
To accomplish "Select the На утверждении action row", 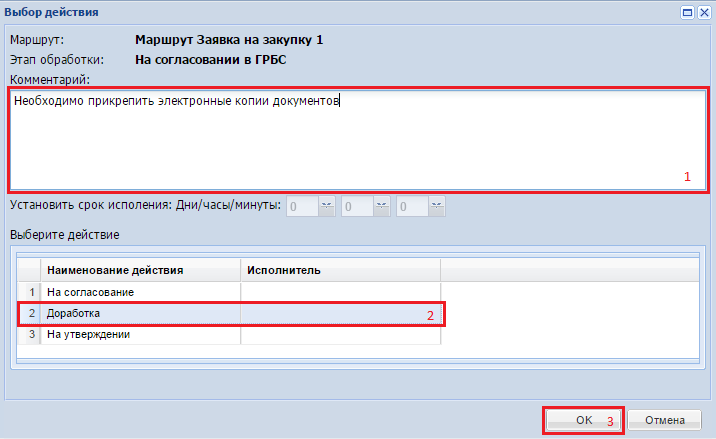I will click(140, 335).
